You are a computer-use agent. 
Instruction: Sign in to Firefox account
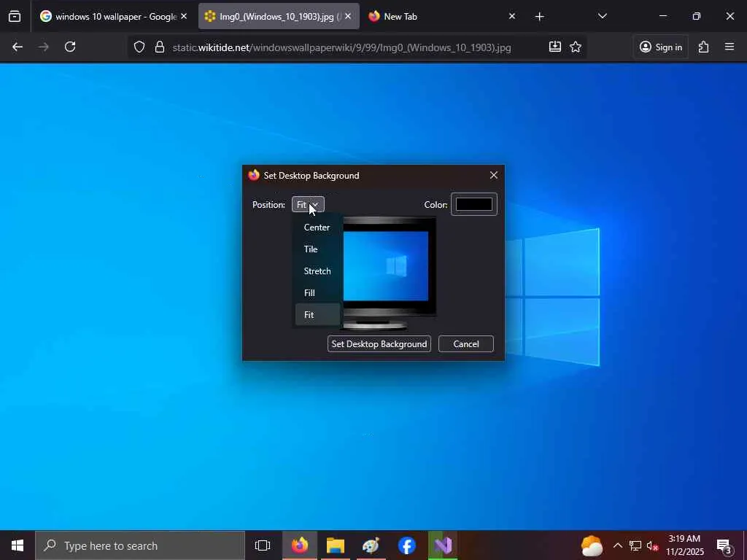[x=661, y=47]
